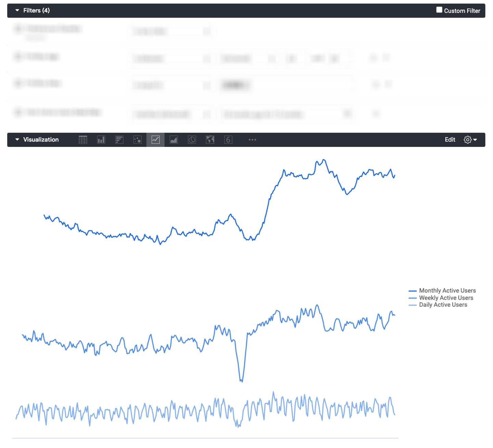Screen dimensions: 493x448
Task: Toggle Daily Active Users series in legend
Action: [x=443, y=305]
